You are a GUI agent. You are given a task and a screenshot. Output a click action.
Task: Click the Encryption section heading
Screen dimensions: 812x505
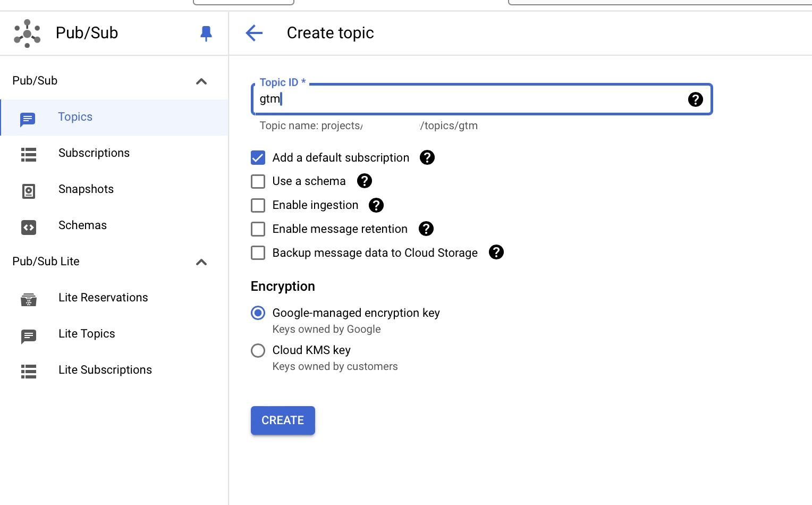283,287
